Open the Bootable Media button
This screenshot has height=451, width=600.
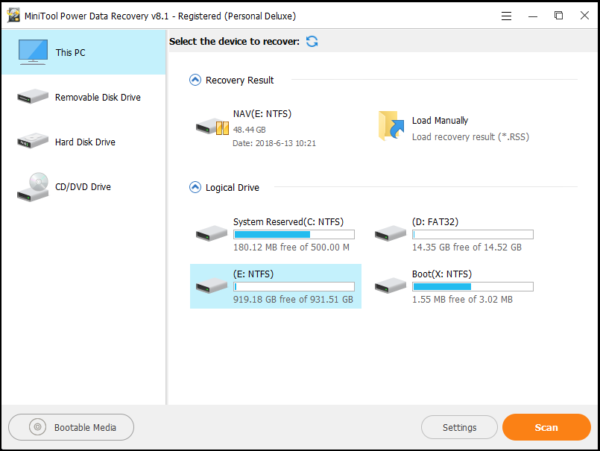click(71, 427)
